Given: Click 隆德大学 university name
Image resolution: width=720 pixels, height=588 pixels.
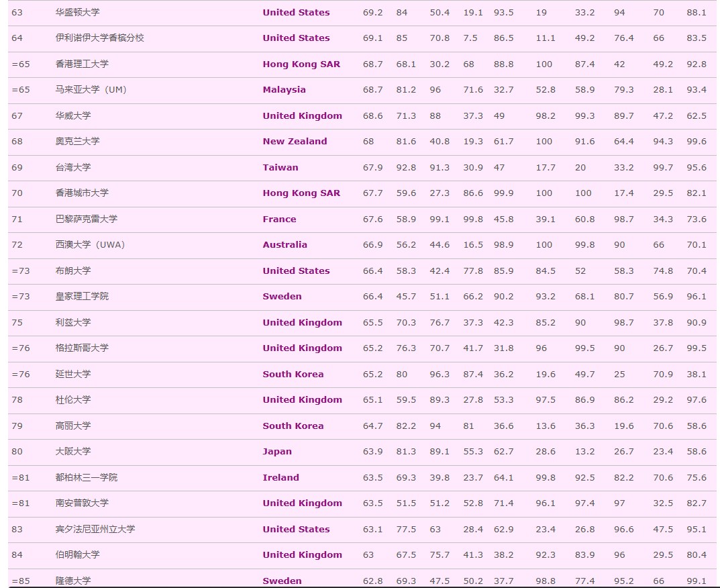Looking at the screenshot, I should click(73, 581).
